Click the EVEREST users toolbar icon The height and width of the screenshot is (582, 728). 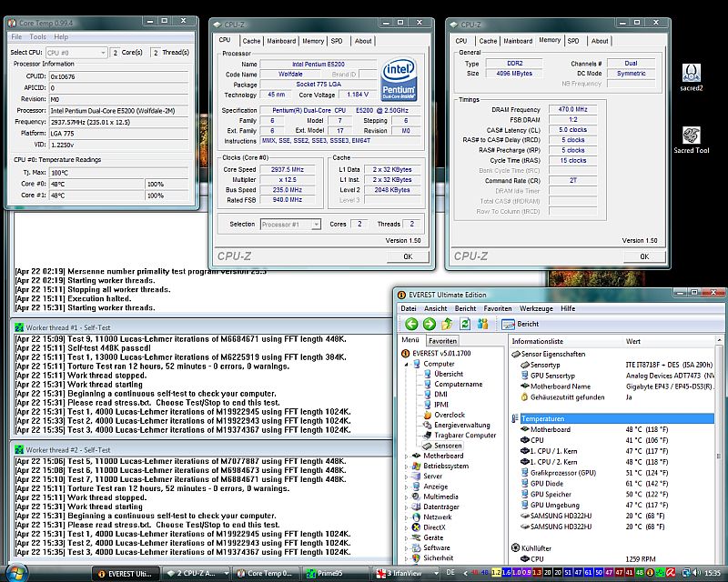point(483,324)
